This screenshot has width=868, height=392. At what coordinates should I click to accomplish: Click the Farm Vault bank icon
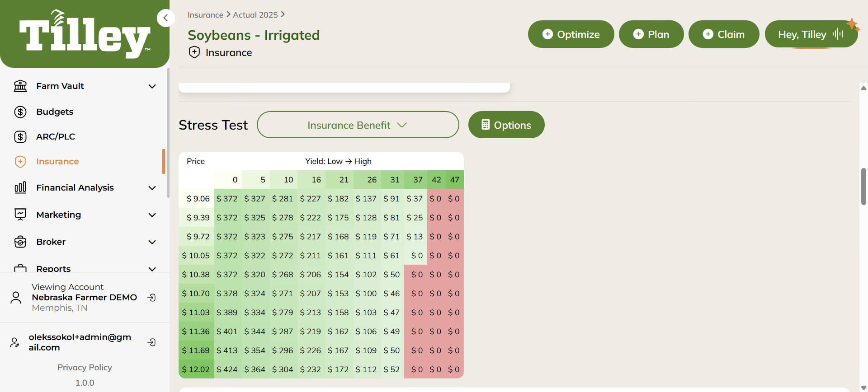coord(20,86)
